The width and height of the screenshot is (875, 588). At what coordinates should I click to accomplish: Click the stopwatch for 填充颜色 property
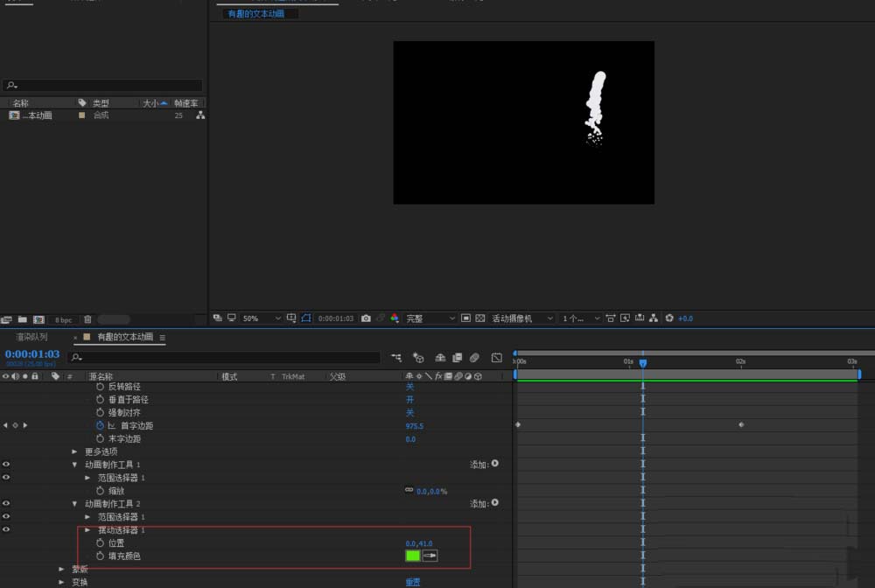pyautogui.click(x=100, y=556)
